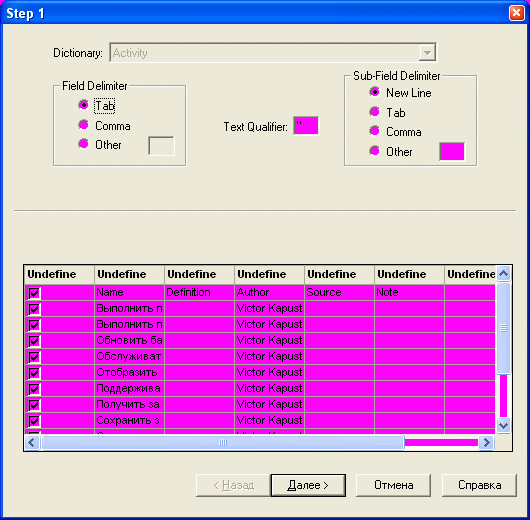Click the horizontal scrollbar left arrow
Image resolution: width=530 pixels, height=520 pixels.
pos(32,442)
